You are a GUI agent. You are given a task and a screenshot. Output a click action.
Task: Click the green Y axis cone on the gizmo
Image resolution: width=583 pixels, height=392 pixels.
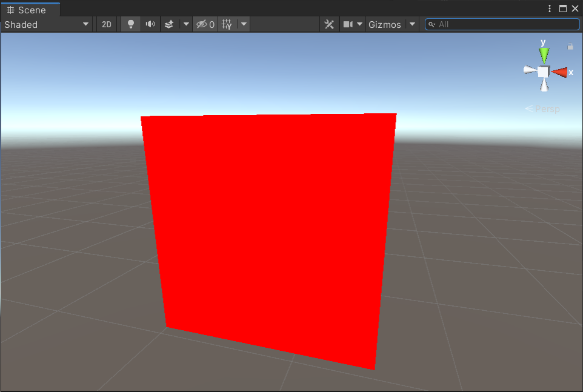(544, 55)
